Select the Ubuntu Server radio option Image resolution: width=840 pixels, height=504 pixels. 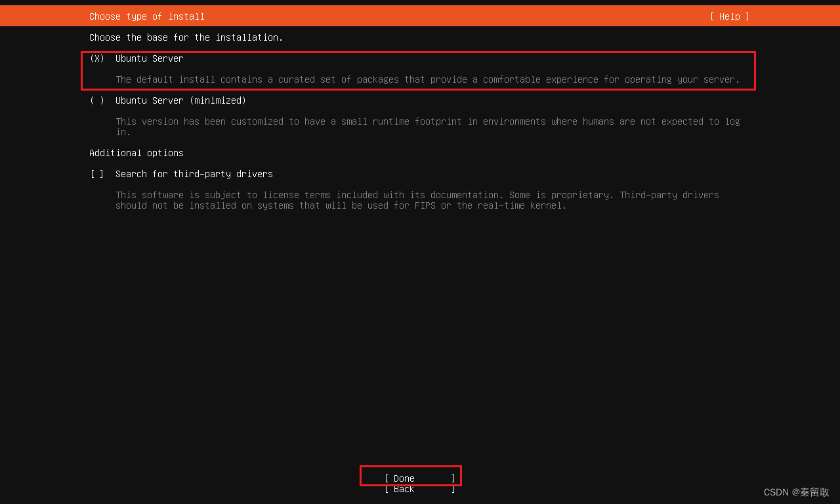pos(136,58)
